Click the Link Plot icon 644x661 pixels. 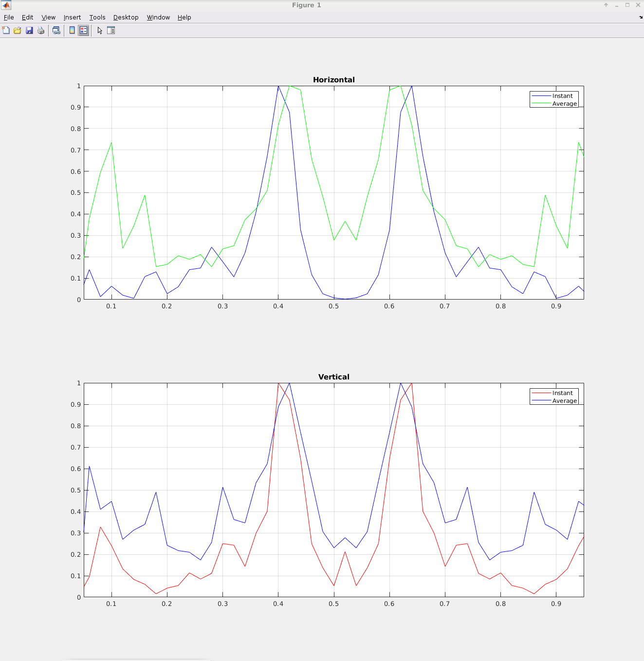pyautogui.click(x=56, y=30)
